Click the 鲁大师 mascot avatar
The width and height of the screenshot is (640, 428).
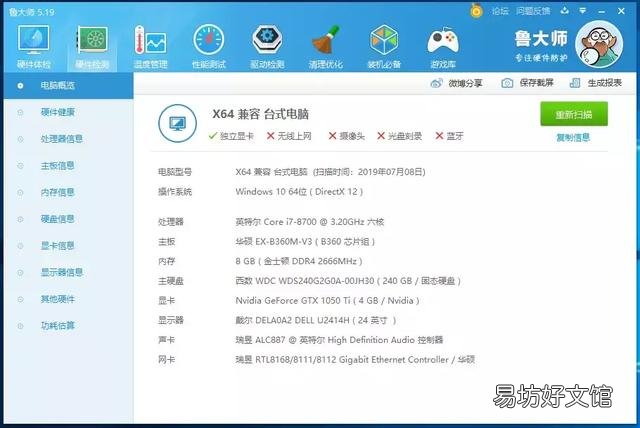pos(599,44)
